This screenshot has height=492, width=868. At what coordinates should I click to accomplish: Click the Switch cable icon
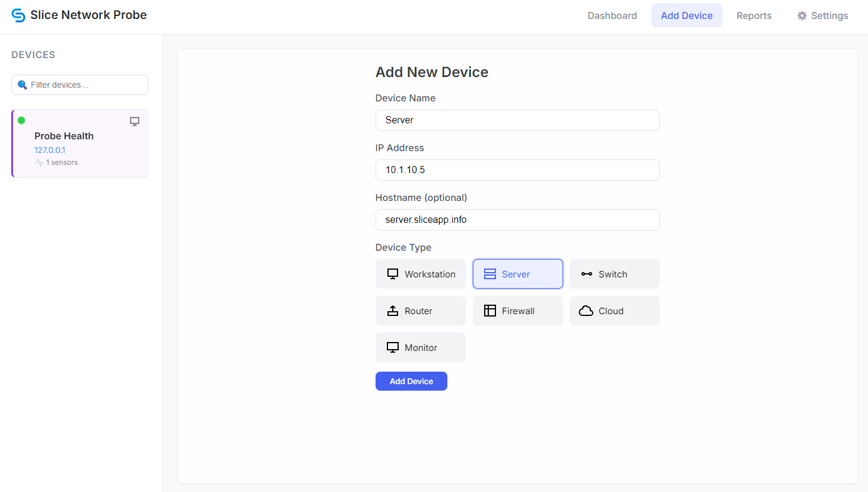[586, 273]
